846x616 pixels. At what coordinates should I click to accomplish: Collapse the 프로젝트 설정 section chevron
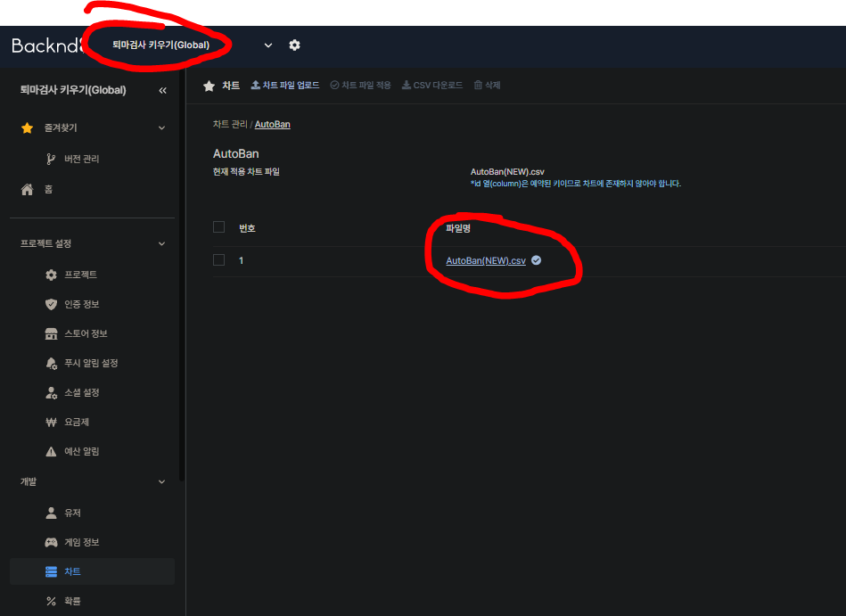(161, 243)
